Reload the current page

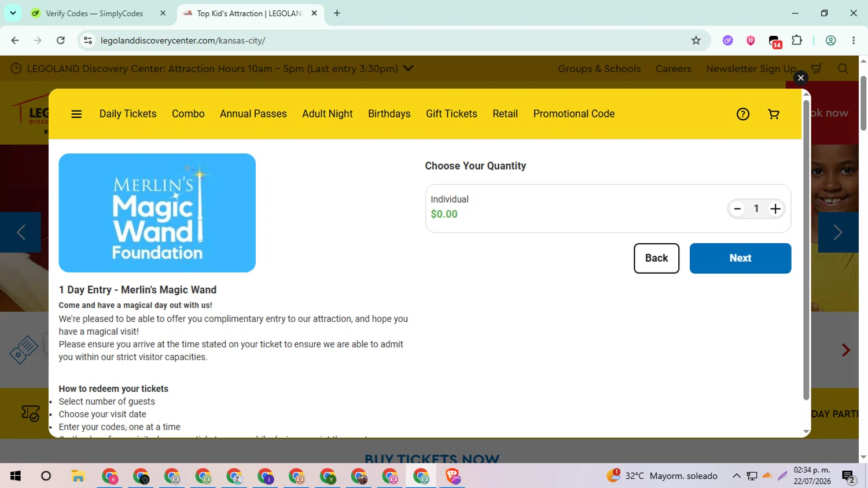61,41
